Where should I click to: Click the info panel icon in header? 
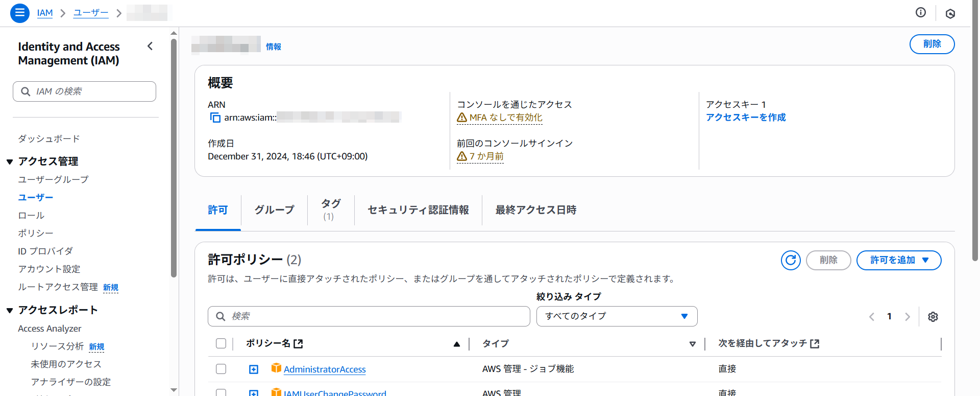tap(920, 13)
